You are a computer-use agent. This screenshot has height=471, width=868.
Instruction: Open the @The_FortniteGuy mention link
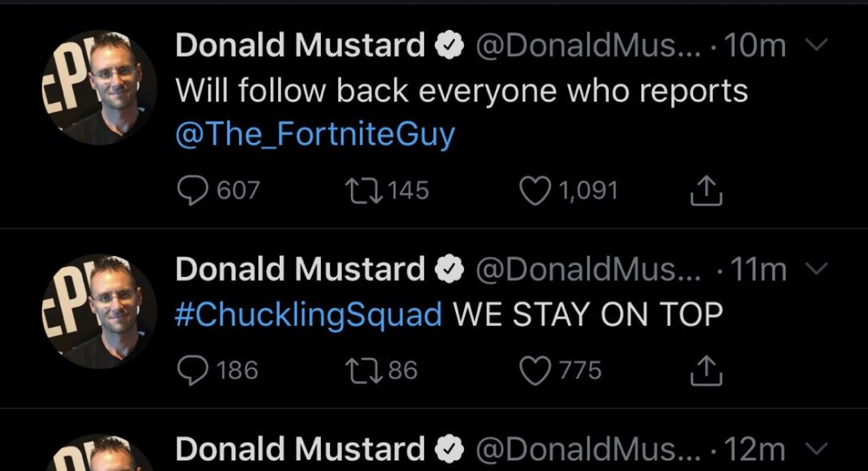[315, 134]
